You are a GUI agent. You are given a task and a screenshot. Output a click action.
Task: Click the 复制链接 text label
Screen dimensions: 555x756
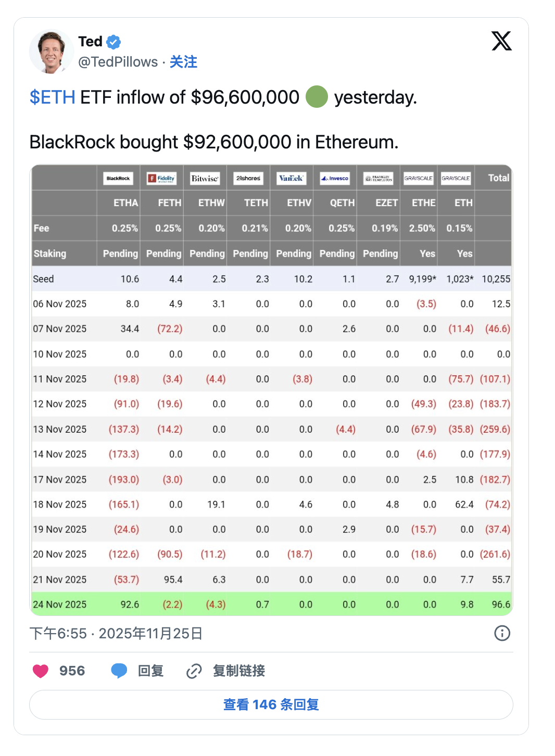239,671
